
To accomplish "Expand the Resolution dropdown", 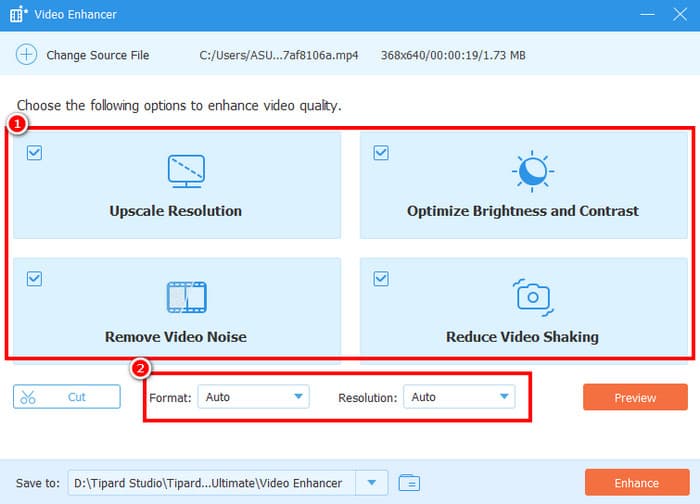I will (458, 397).
